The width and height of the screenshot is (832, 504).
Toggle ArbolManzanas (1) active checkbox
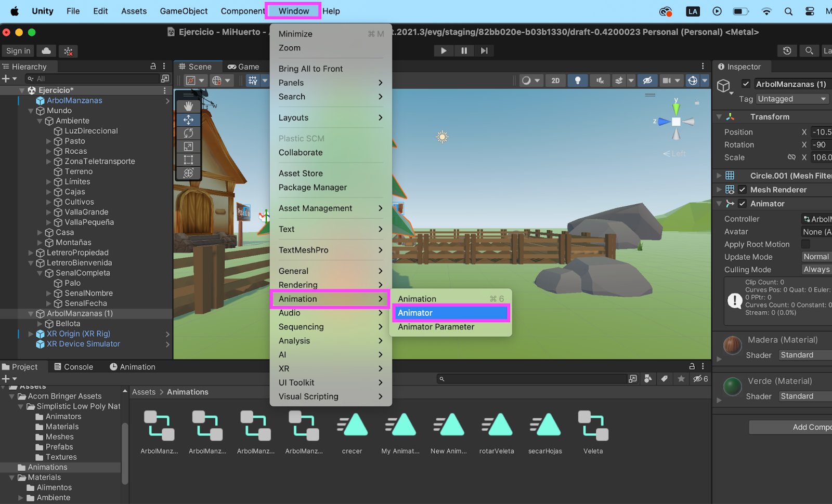point(746,84)
